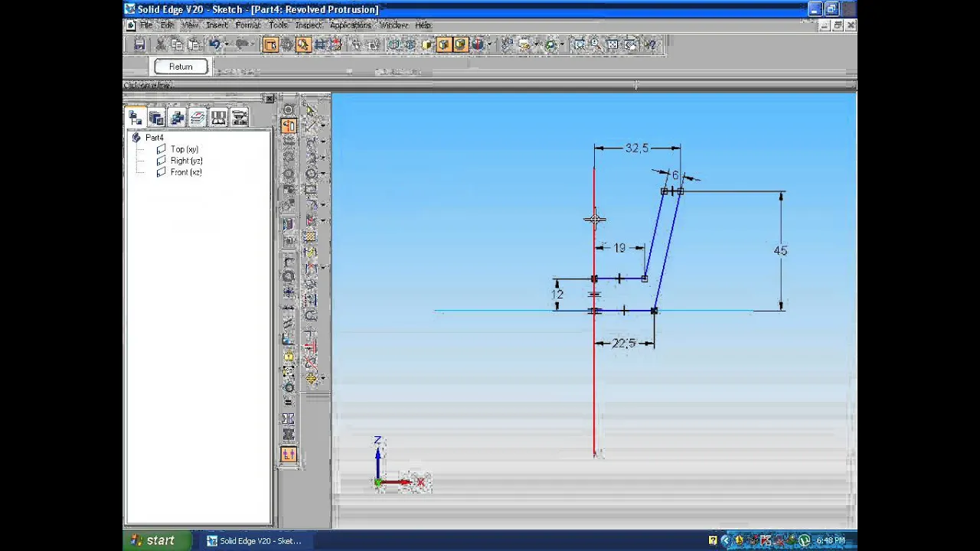Click the Save icon in main toolbar
This screenshot has height=551, width=980.
coord(139,45)
